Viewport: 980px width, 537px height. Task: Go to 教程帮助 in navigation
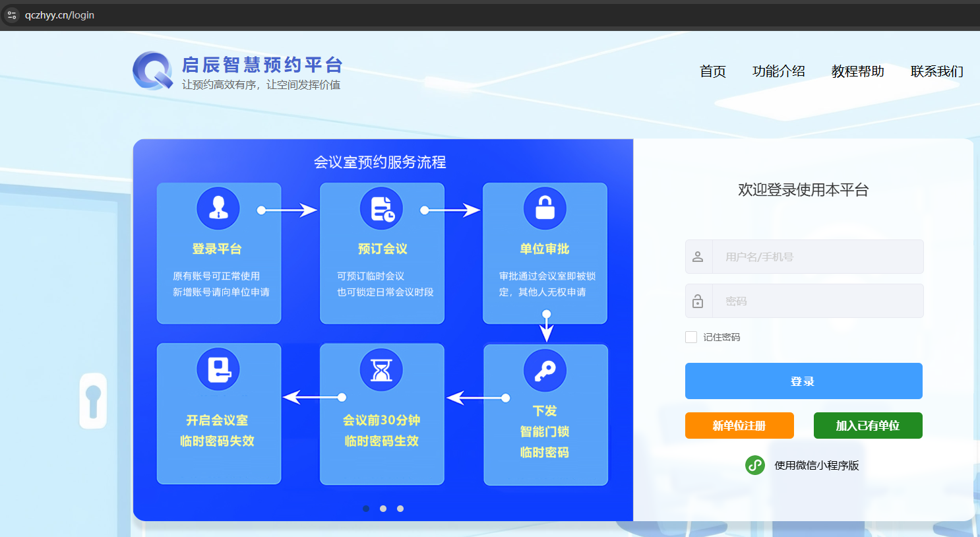(857, 71)
